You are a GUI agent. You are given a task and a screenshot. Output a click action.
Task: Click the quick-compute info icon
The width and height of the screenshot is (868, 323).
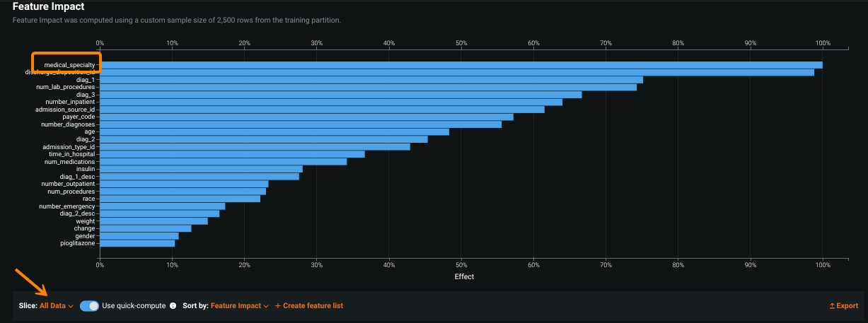point(173,306)
